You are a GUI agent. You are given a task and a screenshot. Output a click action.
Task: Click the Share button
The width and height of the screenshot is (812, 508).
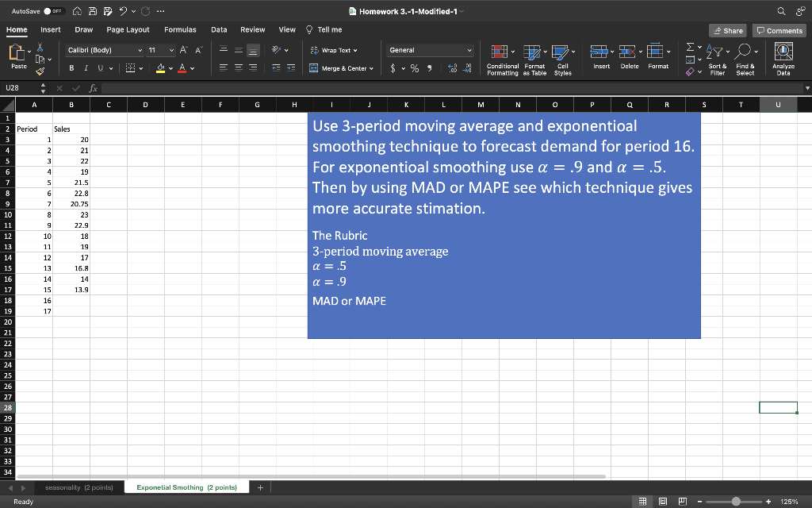point(727,29)
